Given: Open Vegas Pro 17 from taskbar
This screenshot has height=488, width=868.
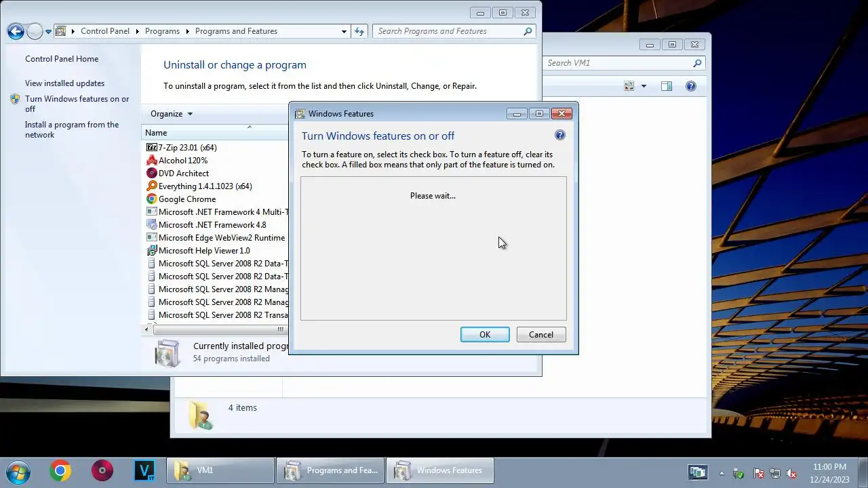Looking at the screenshot, I should tap(144, 470).
